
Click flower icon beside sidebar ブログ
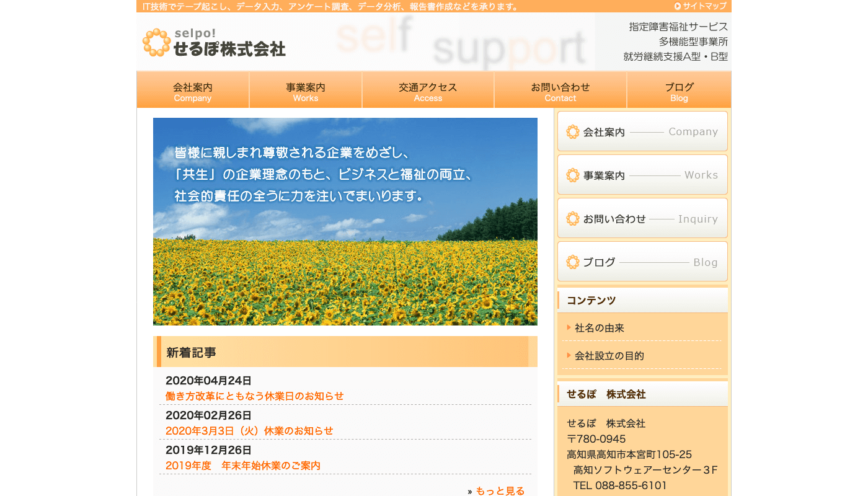(572, 262)
